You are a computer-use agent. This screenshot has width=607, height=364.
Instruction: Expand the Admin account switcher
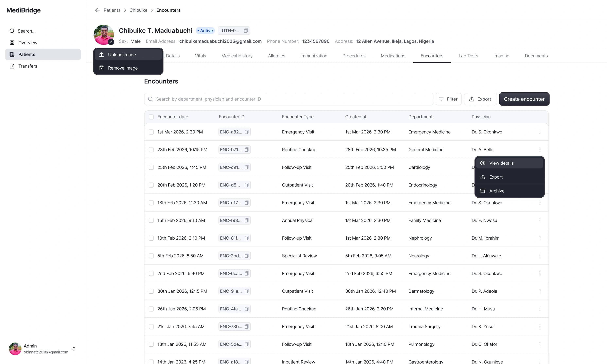(x=74, y=349)
